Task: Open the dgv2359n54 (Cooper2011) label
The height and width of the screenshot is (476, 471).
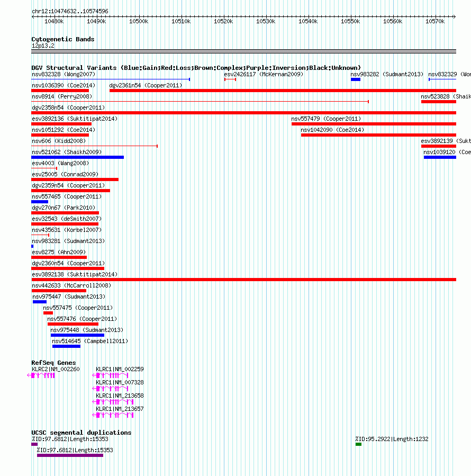Action: [x=68, y=185]
